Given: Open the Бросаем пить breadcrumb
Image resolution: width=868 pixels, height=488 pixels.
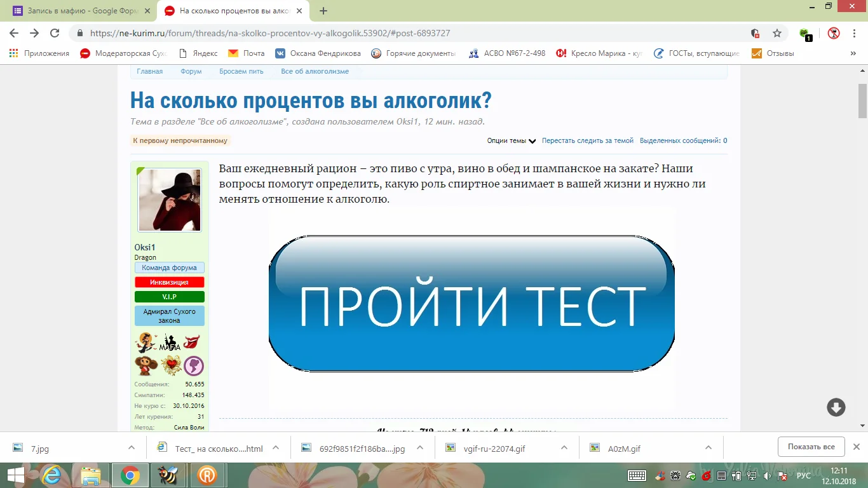Looking at the screenshot, I should coord(241,71).
